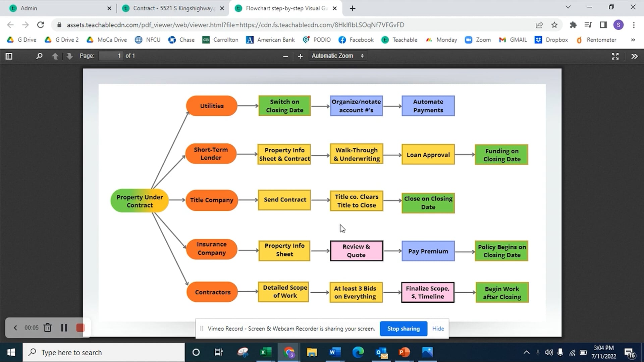This screenshot has width=644, height=362.
Task: Click the address bar URL
Action: [x=235, y=25]
